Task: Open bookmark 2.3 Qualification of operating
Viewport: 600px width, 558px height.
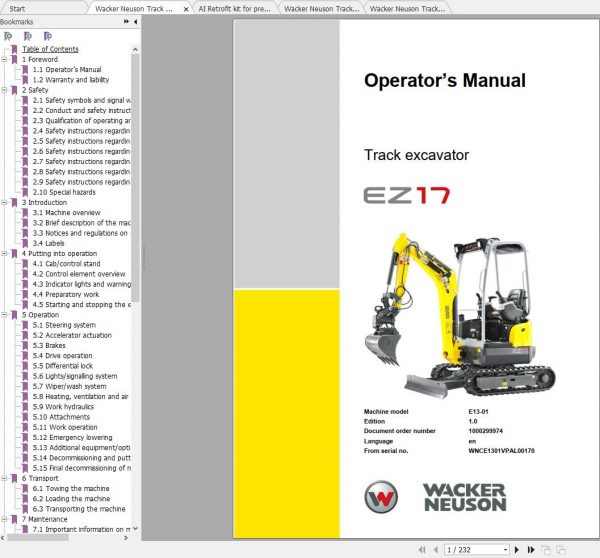Action: tap(81, 121)
